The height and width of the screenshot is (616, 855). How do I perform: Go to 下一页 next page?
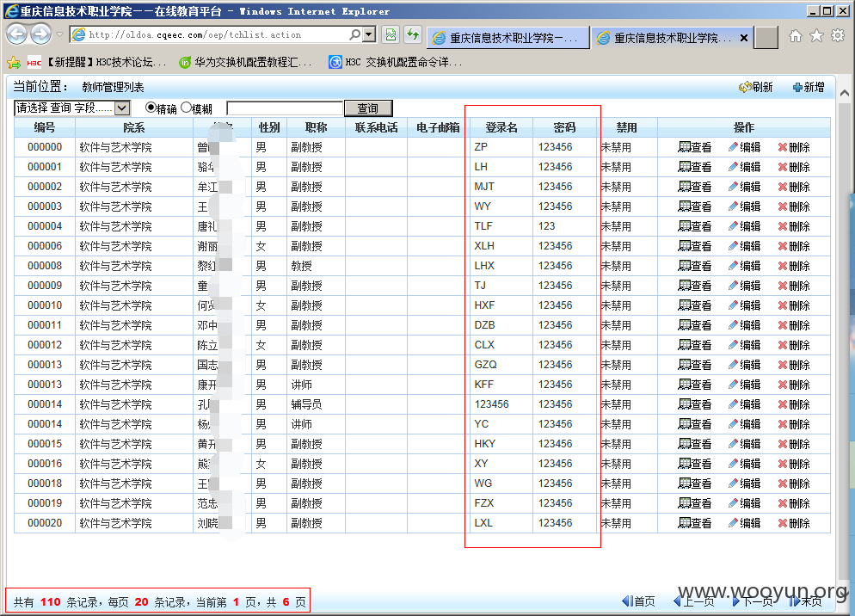[x=753, y=601]
